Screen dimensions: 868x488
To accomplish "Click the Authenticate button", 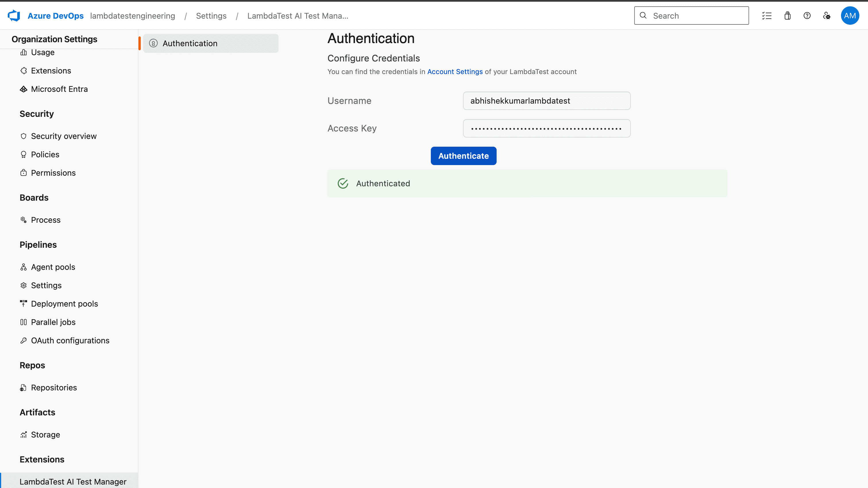I will pos(463,156).
